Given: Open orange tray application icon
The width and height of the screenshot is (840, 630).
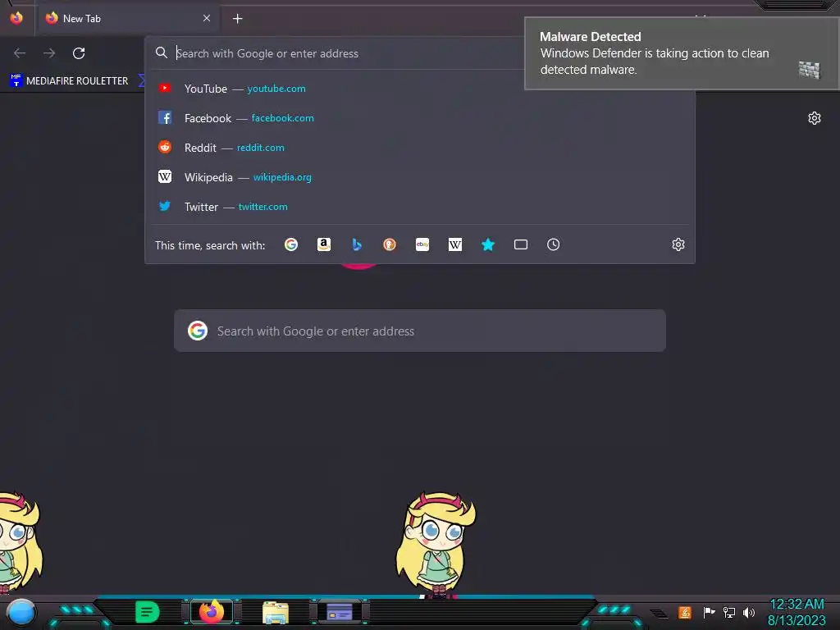Looking at the screenshot, I should pos(685,612).
